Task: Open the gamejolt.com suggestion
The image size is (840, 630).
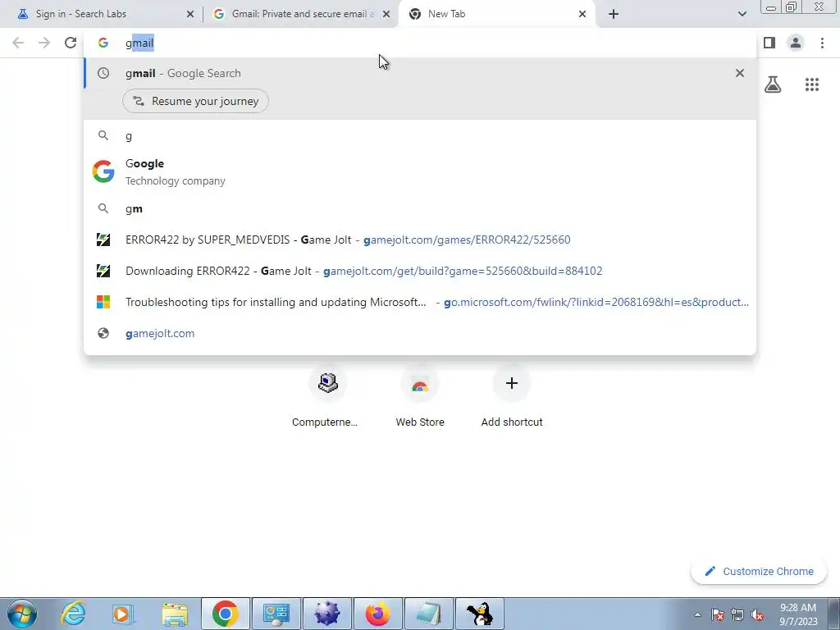Action: tap(420, 333)
